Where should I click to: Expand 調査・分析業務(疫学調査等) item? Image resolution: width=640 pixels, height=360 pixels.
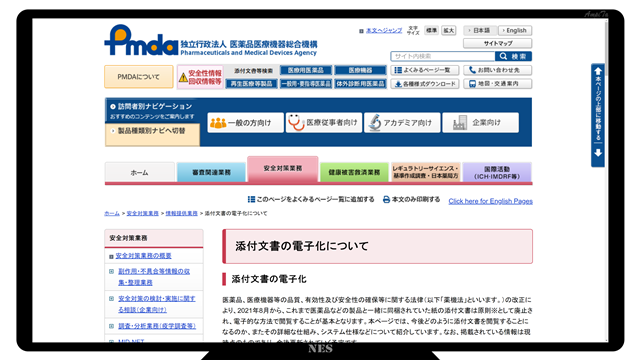[x=111, y=326]
